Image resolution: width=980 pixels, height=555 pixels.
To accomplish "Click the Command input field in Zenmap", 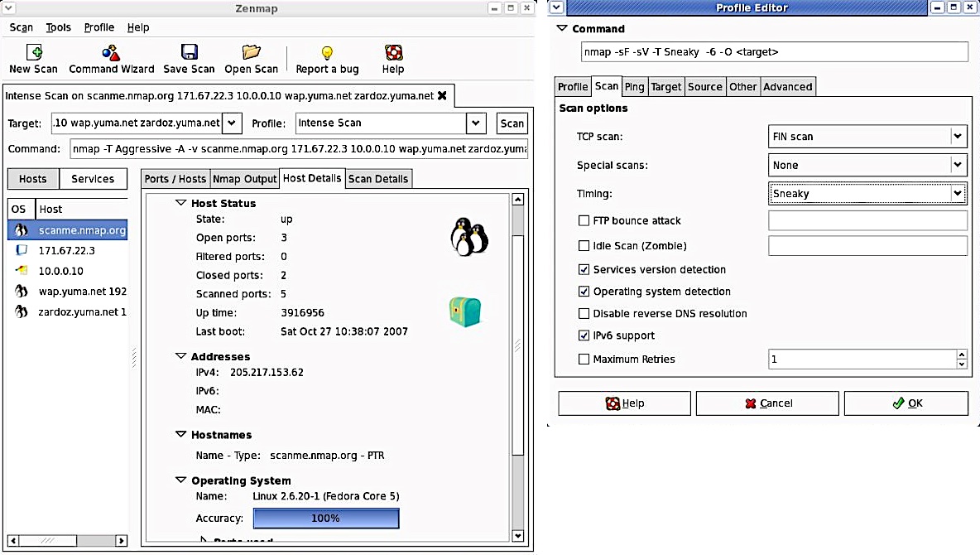I will click(x=299, y=149).
